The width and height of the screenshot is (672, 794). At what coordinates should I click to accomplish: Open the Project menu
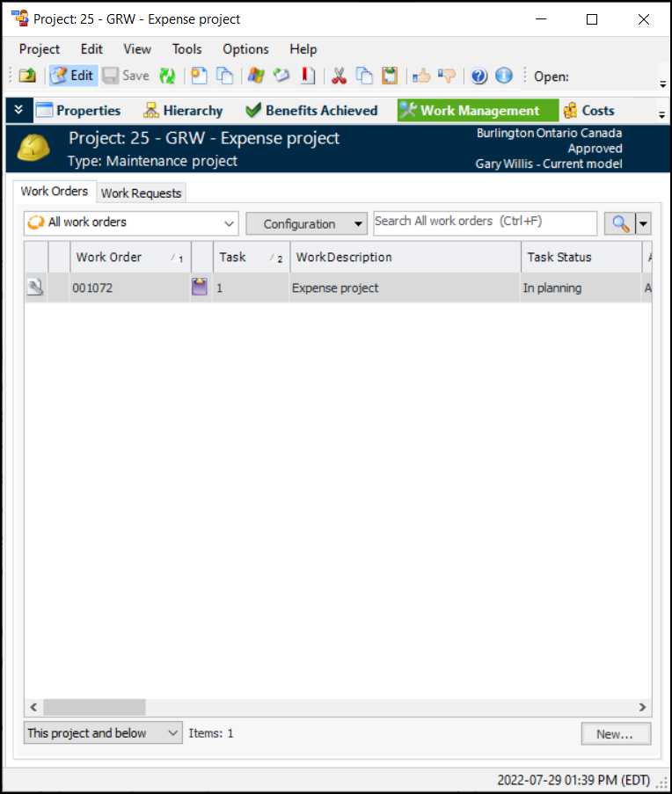point(40,49)
